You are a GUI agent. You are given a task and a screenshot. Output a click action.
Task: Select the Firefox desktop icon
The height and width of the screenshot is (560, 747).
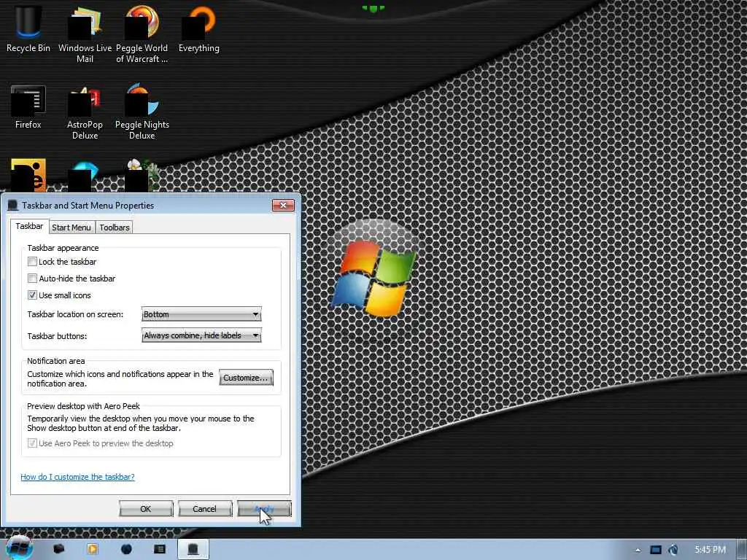click(28, 107)
